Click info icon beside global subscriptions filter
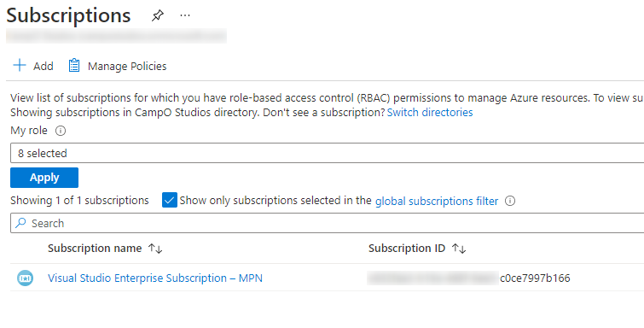 pyautogui.click(x=510, y=201)
